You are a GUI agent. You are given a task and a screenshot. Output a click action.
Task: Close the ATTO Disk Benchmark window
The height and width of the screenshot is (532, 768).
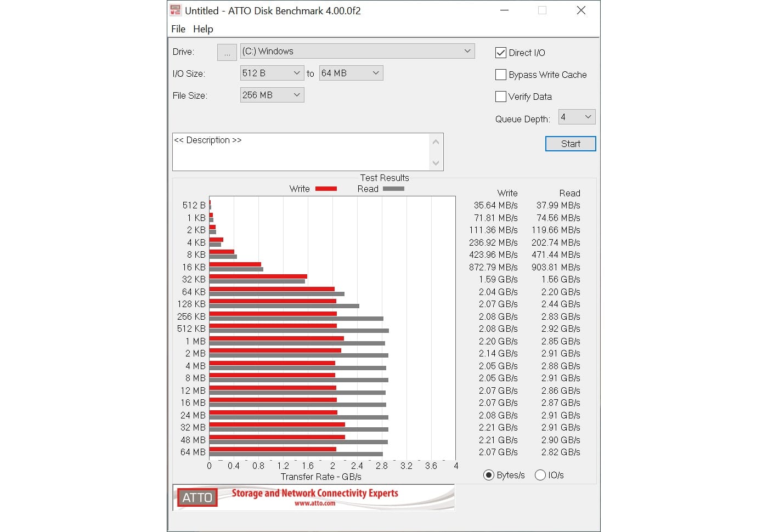pos(581,10)
